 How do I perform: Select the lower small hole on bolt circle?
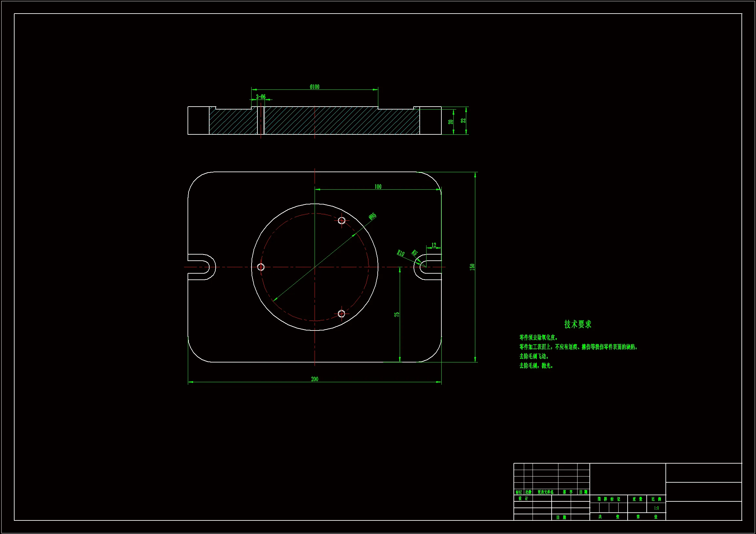coord(341,314)
